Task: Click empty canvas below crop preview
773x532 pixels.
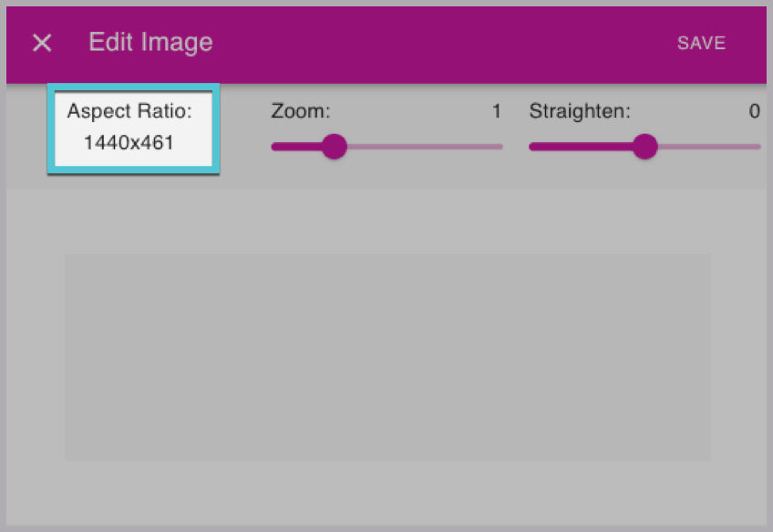Action: pos(387,492)
